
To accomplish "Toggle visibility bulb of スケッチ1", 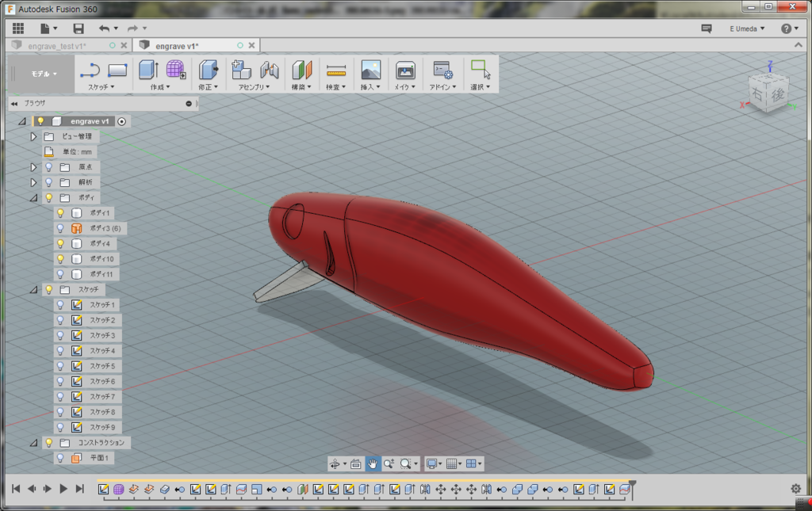I will pyautogui.click(x=60, y=305).
